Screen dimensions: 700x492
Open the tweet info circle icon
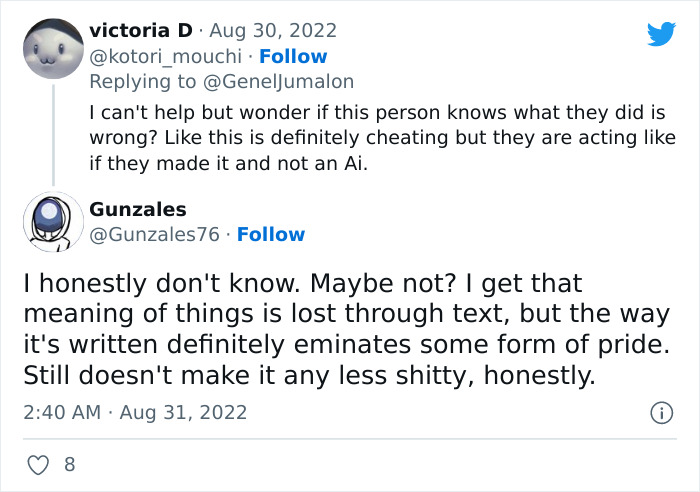tap(660, 412)
